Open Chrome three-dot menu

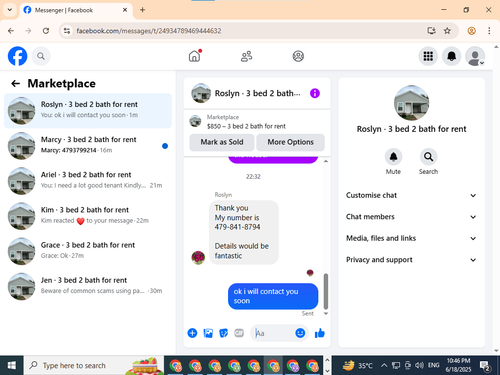(x=489, y=31)
